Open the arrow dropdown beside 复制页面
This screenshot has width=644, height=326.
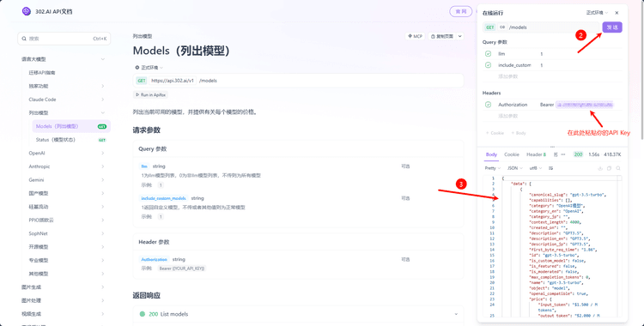pyautogui.click(x=459, y=36)
